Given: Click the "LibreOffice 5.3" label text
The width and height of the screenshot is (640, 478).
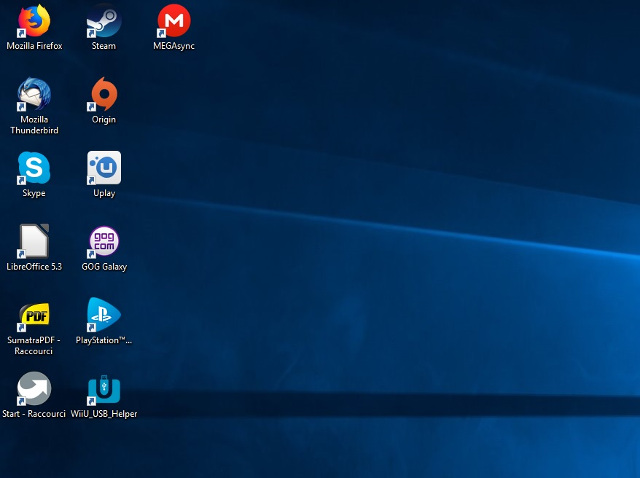Looking at the screenshot, I should (x=34, y=267).
